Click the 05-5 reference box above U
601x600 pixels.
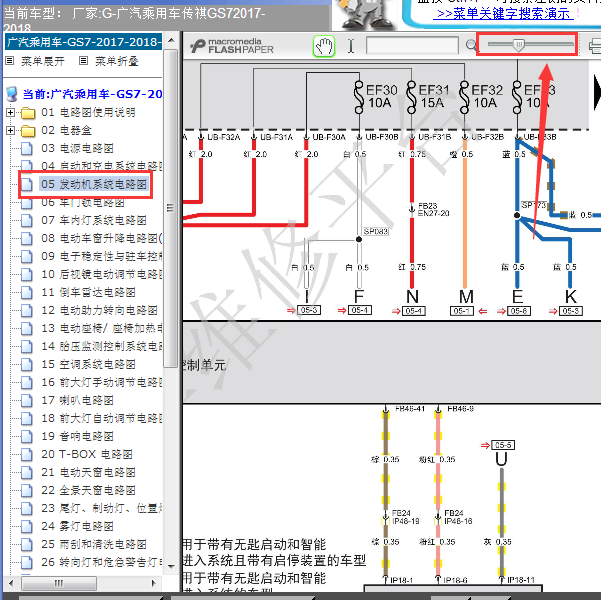click(503, 445)
